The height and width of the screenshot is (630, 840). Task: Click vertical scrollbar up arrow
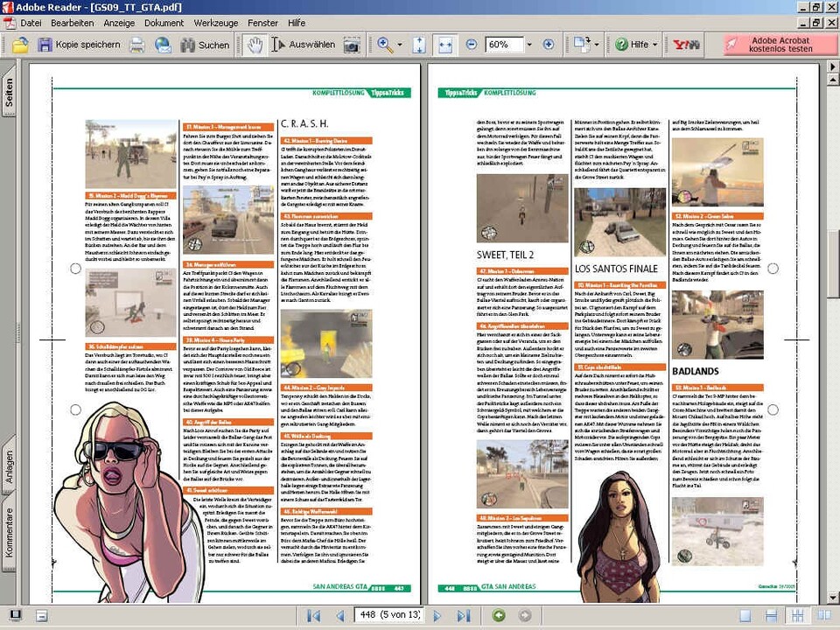click(x=833, y=80)
